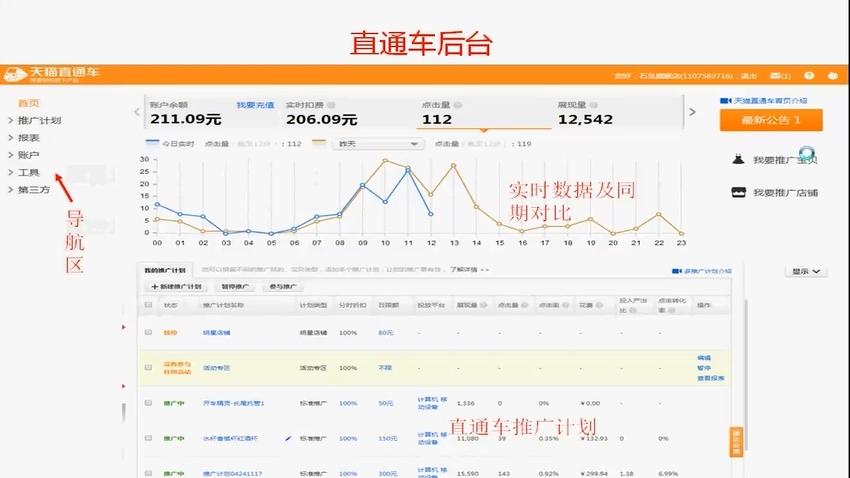Click the 天猫直通车 car logo icon
The width and height of the screenshot is (850, 478).
pos(15,74)
